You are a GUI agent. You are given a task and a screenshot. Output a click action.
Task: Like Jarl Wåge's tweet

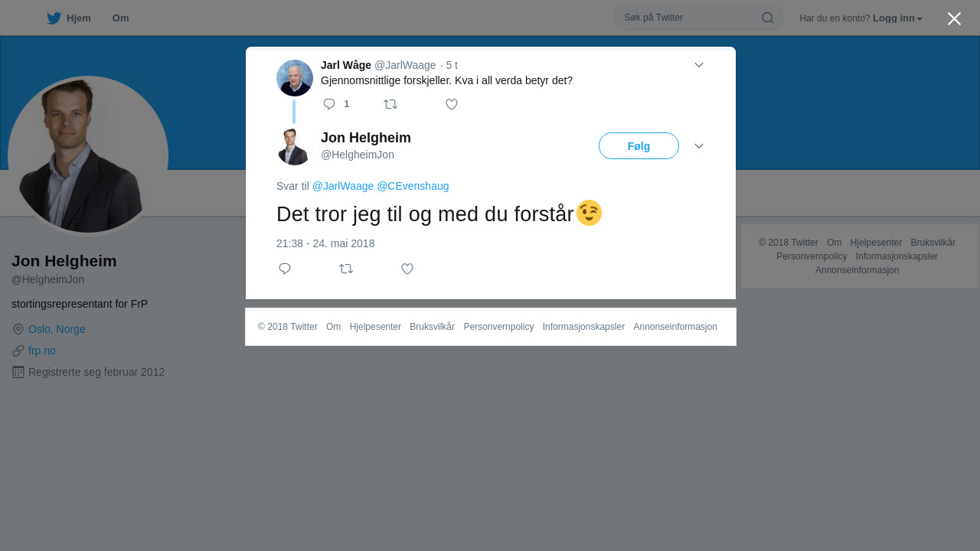[x=452, y=104]
